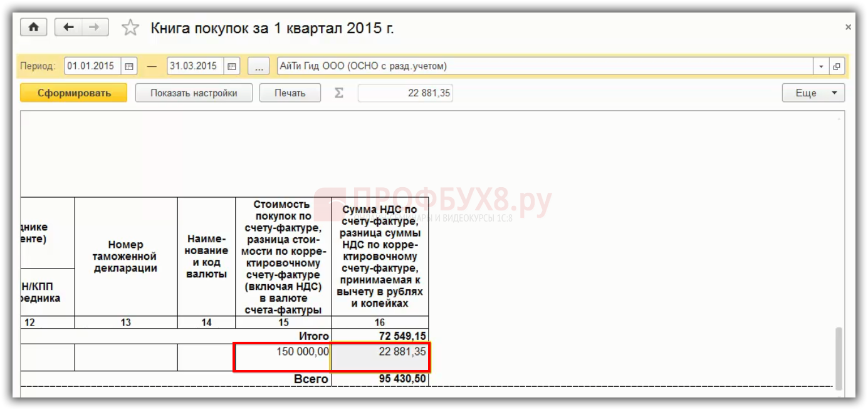Select the Всего total cell 95 430,50
Screen dimensions: 868x410
[x=380, y=379]
